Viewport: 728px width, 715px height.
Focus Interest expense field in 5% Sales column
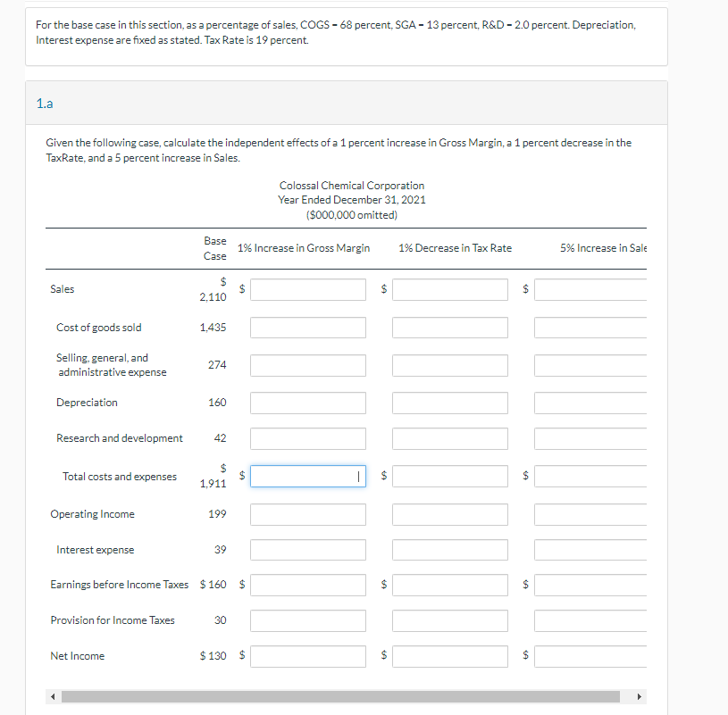tap(590, 550)
